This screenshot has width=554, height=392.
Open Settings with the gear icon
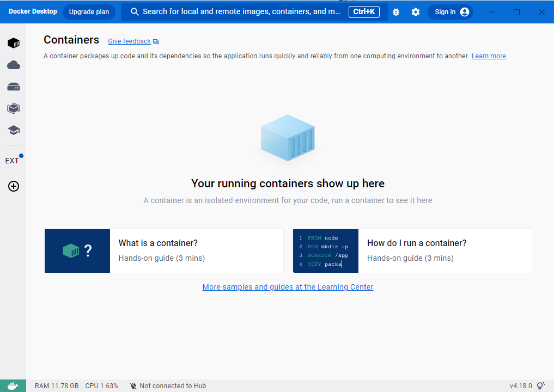[416, 12]
